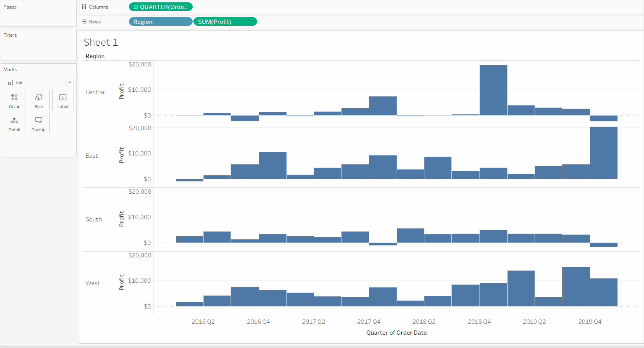Viewport: 644px width, 348px height.
Task: Click the Filters shelf label
Action: click(x=10, y=35)
